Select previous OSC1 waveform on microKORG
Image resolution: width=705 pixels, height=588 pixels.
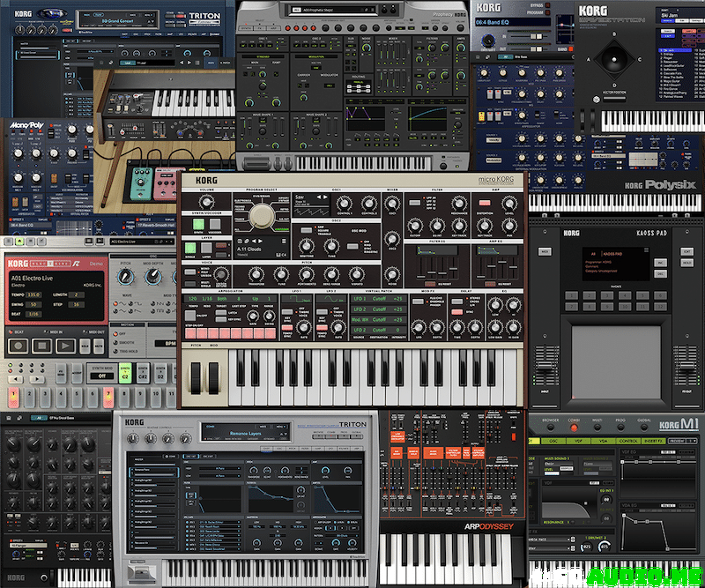[x=319, y=197]
